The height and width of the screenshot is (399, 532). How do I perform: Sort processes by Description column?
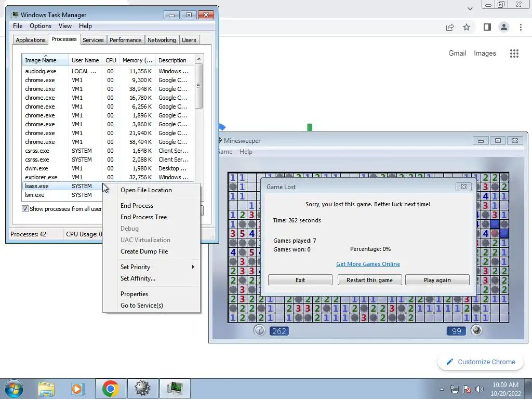pyautogui.click(x=175, y=60)
